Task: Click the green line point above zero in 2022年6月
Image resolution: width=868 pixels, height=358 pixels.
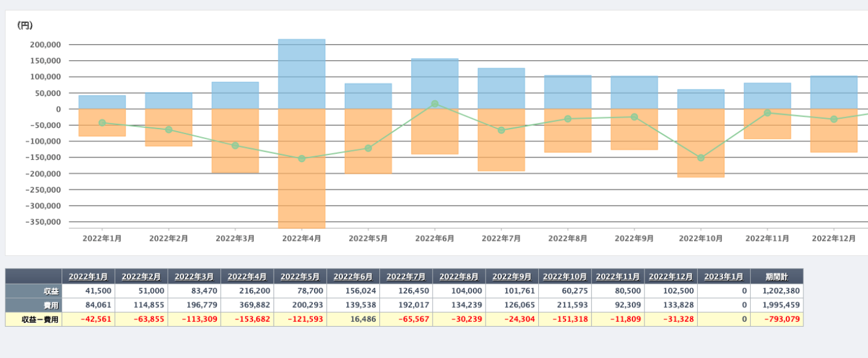Action: (x=435, y=104)
